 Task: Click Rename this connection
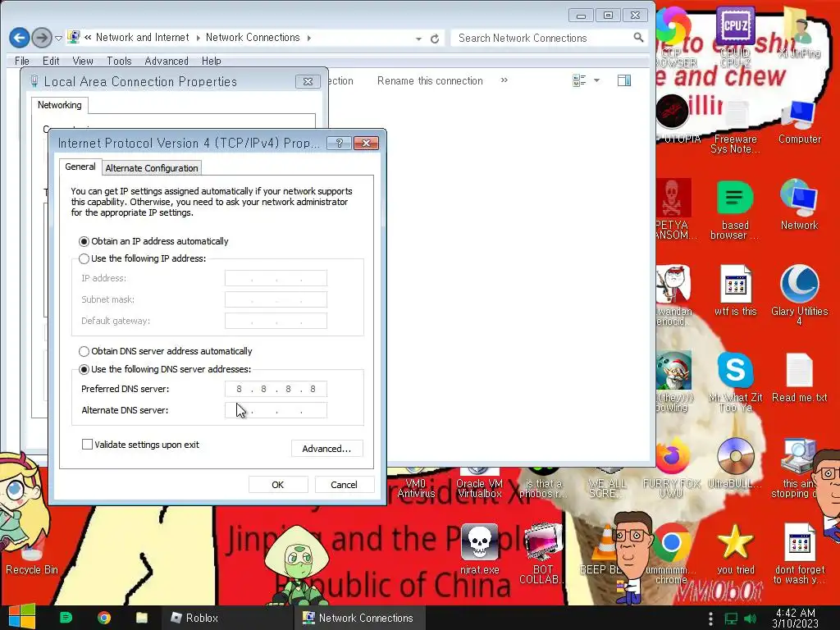point(430,81)
